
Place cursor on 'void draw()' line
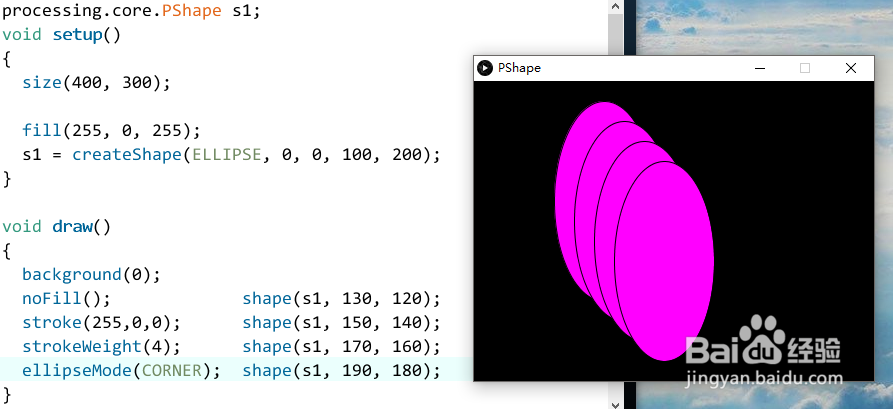[x=56, y=226]
